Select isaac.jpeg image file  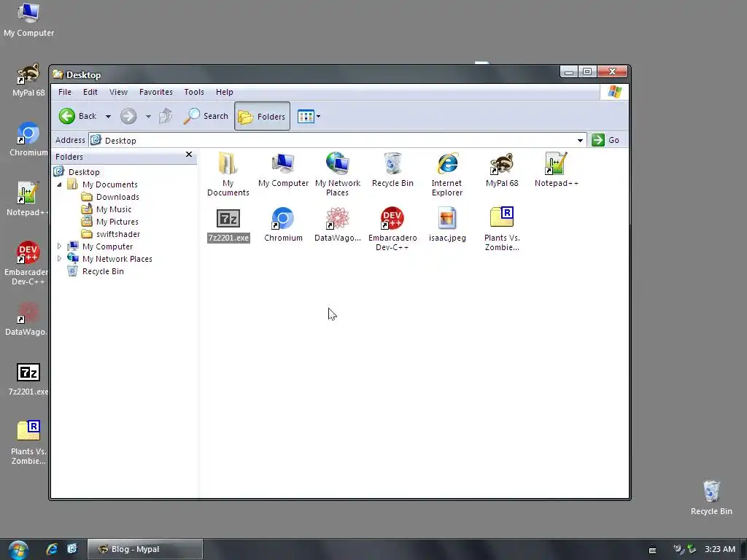pyautogui.click(x=447, y=225)
